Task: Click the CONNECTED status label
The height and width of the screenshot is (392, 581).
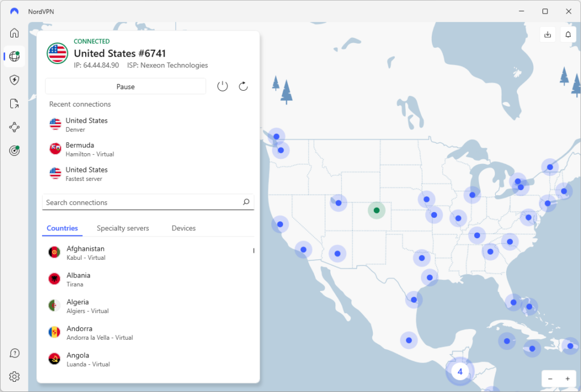Action: click(91, 41)
